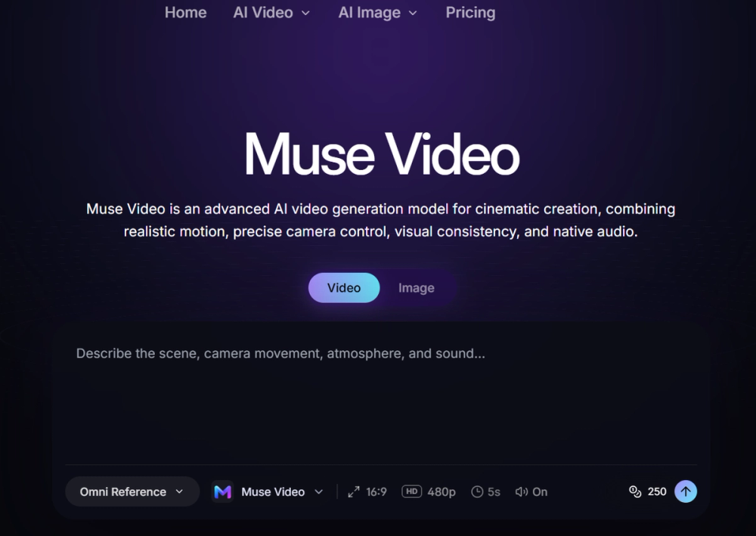Switch to the Video tab
756x536 pixels.
(344, 288)
